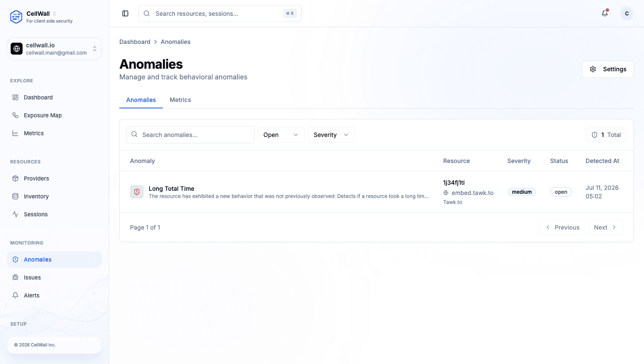
Task: Toggle the sidebar panel icon
Action: coord(125,14)
